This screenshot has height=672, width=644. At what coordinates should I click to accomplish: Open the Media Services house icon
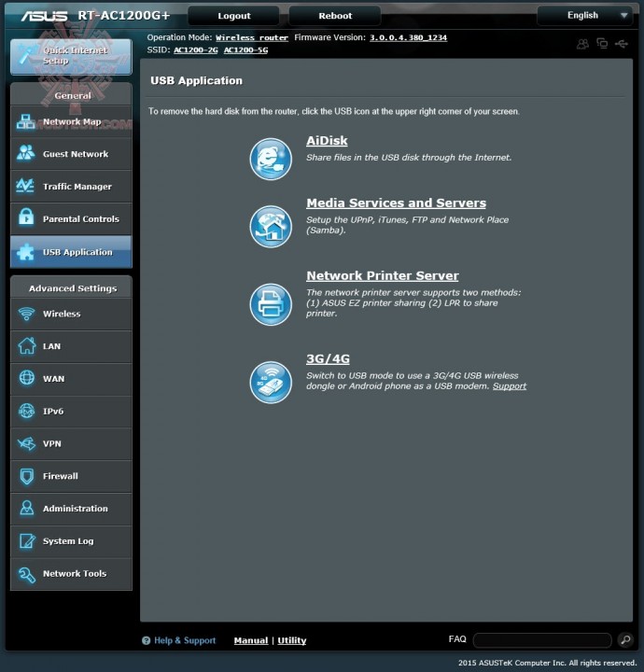click(x=271, y=227)
